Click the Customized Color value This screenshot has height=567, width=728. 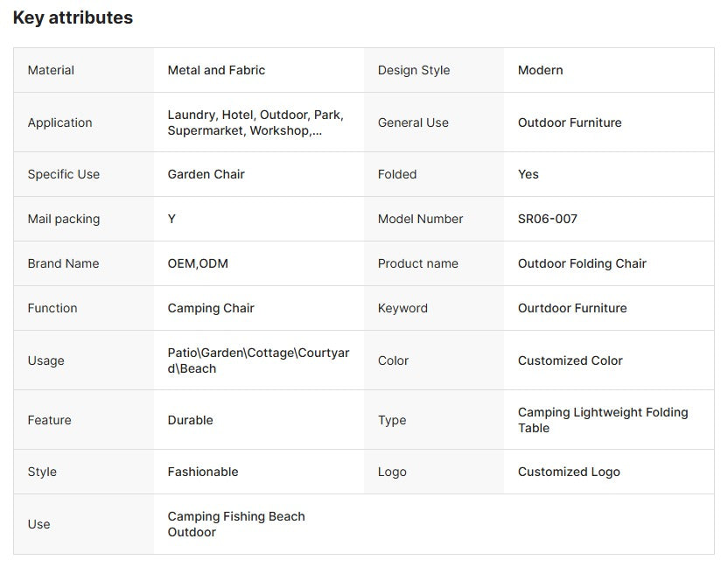click(x=570, y=360)
